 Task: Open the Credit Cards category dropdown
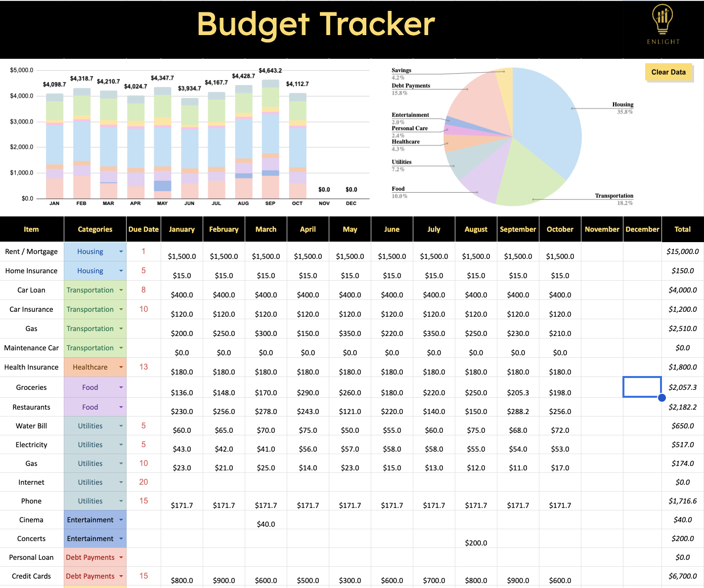pyautogui.click(x=121, y=576)
